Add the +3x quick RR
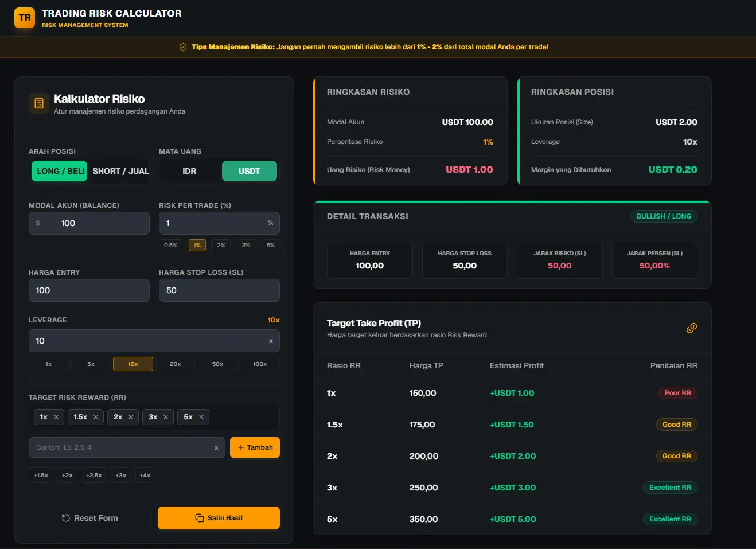The image size is (756, 549). [120, 475]
